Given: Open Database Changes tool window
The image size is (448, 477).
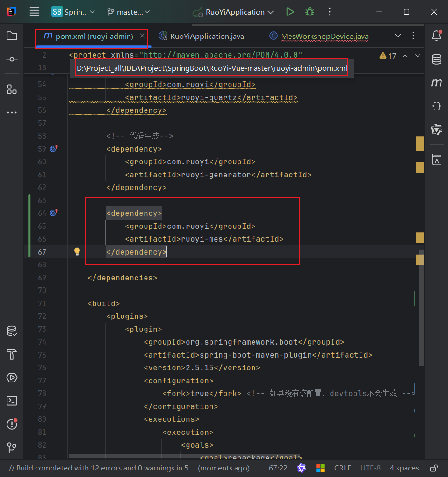Looking at the screenshot, I should click(x=12, y=330).
